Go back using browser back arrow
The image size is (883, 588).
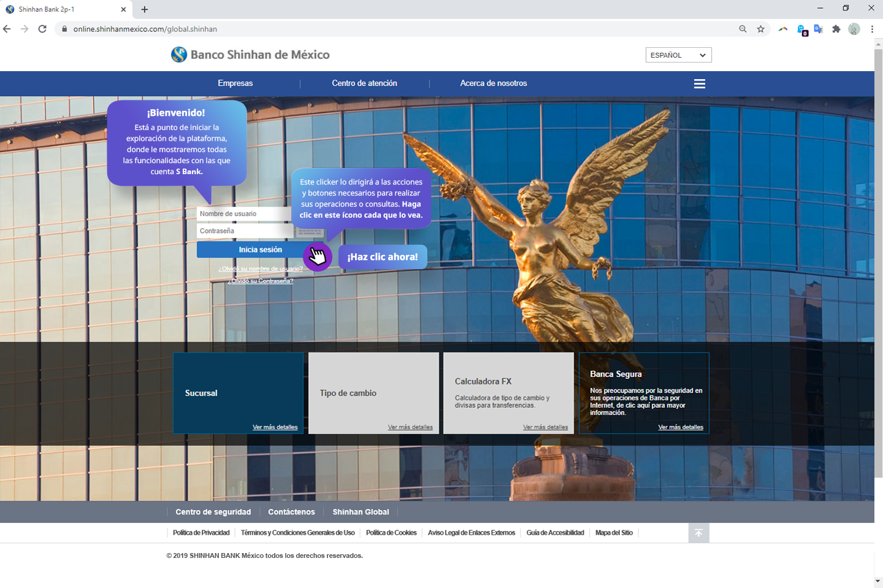(x=7, y=29)
